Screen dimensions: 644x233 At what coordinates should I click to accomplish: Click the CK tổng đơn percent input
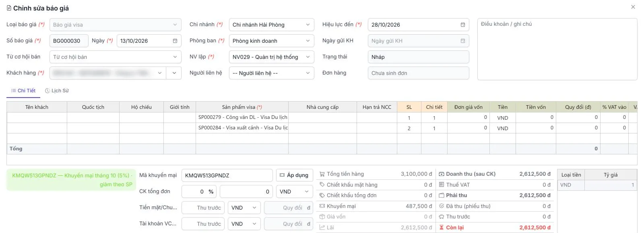pyautogui.click(x=194, y=191)
